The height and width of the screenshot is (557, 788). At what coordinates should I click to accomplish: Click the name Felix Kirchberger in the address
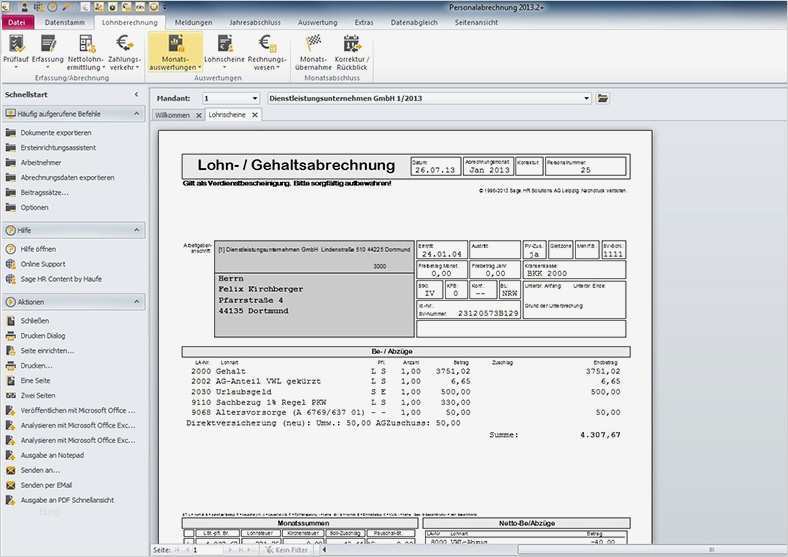point(260,289)
